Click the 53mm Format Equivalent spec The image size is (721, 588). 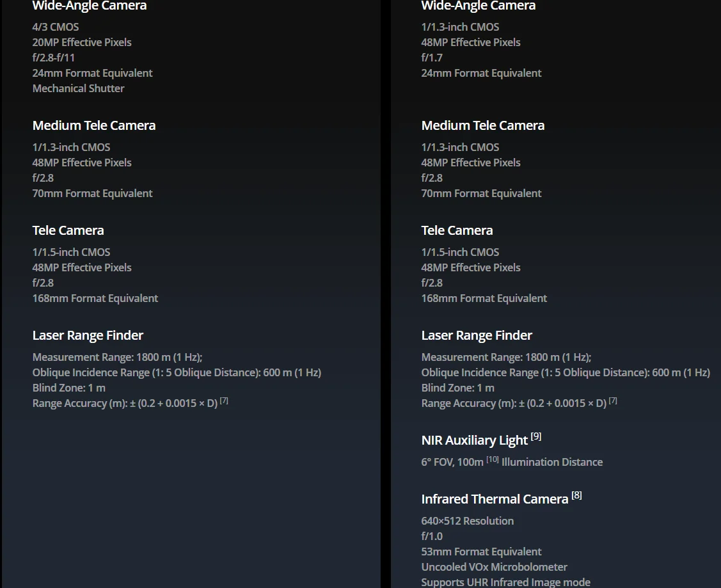click(x=481, y=552)
